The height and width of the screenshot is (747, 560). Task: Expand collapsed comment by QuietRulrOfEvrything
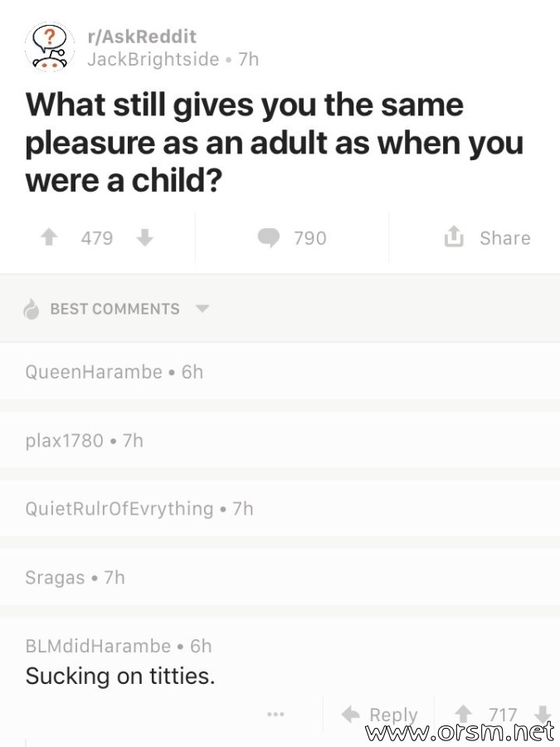(280, 509)
